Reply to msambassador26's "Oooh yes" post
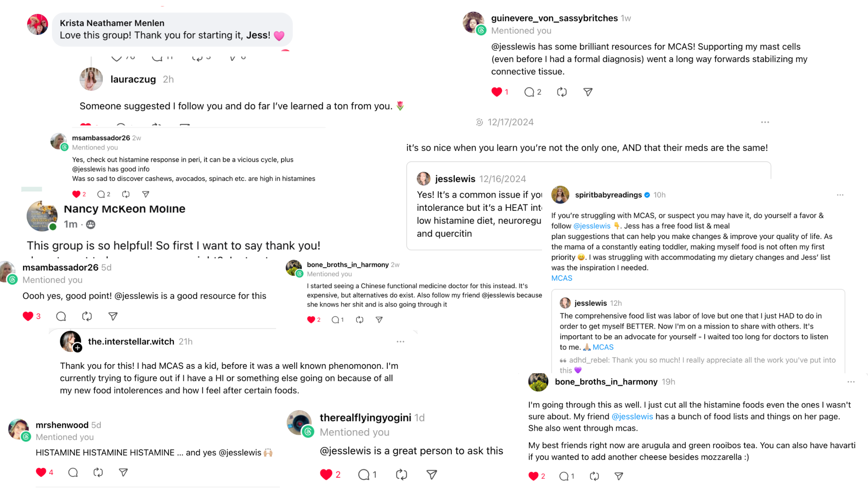The image size is (868, 488). 61,316
